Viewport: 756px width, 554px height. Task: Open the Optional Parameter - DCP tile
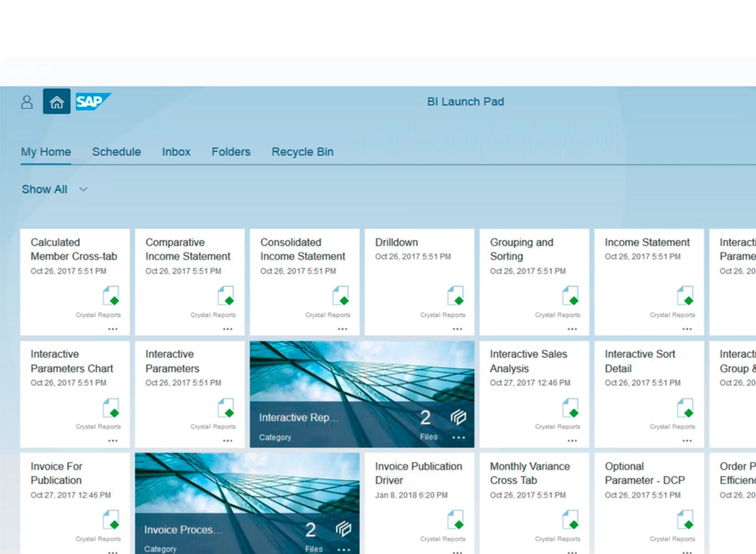coord(645,473)
